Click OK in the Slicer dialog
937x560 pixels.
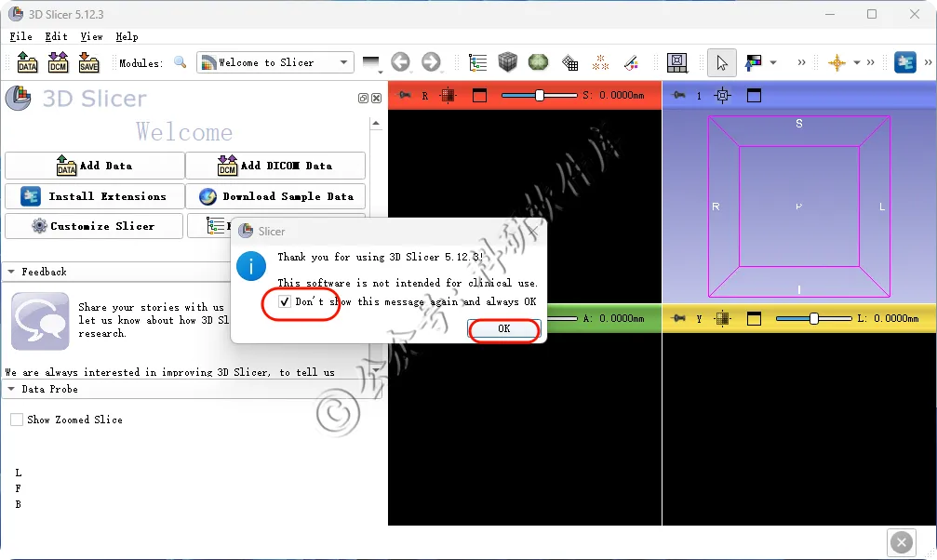(503, 328)
